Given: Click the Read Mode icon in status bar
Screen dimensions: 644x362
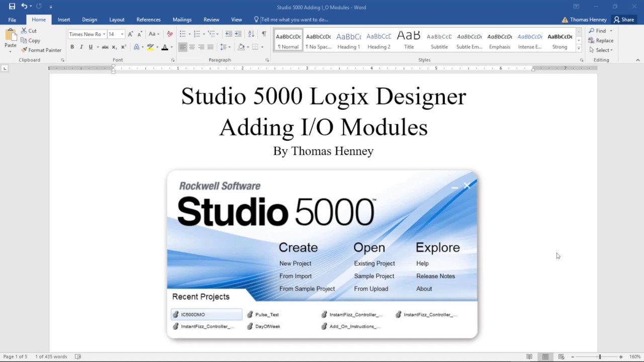Looking at the screenshot, I should pos(529,356).
